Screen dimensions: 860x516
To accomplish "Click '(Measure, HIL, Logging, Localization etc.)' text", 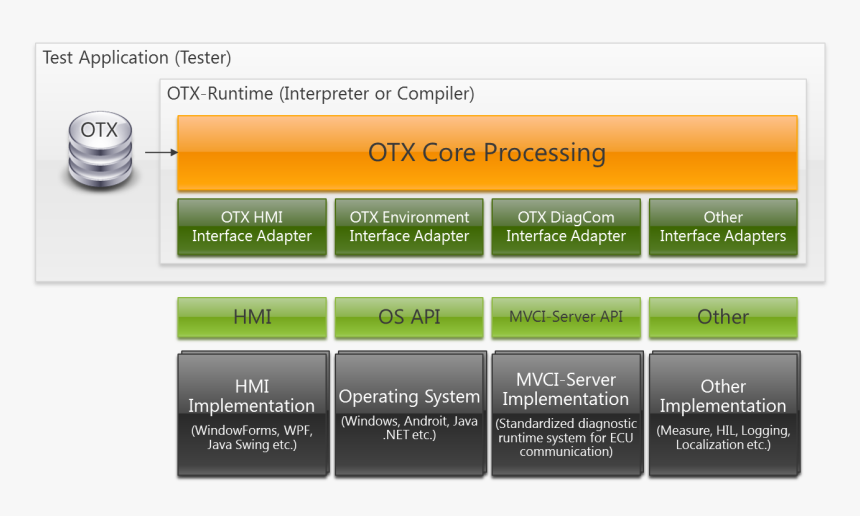I will pos(723,438).
